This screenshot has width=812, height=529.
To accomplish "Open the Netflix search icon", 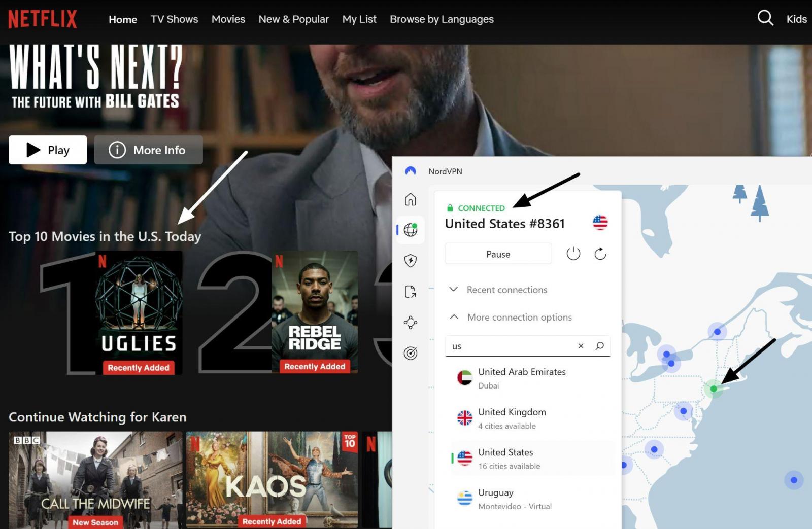I will coord(765,18).
